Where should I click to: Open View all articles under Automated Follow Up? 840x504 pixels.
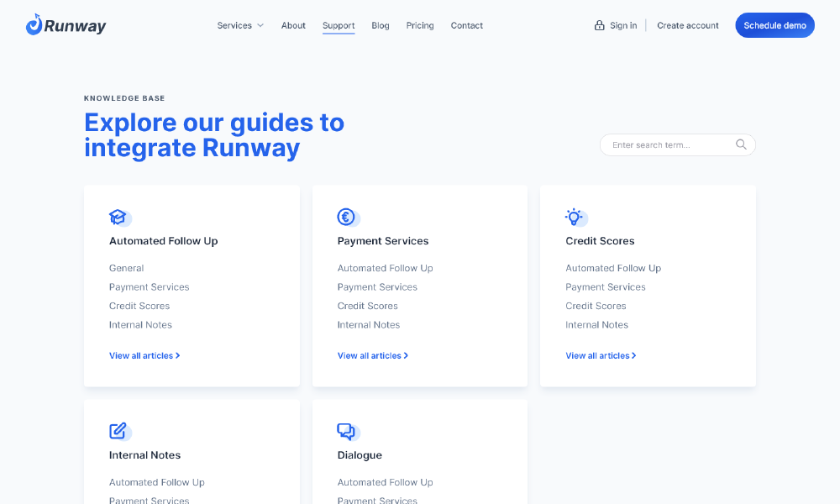144,355
